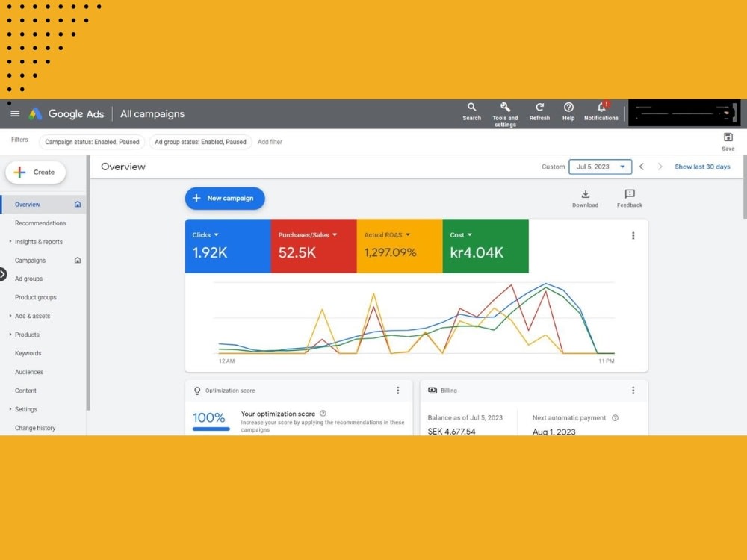Viewport: 747px width, 560px height.
Task: Go to next date range
Action: click(x=660, y=167)
